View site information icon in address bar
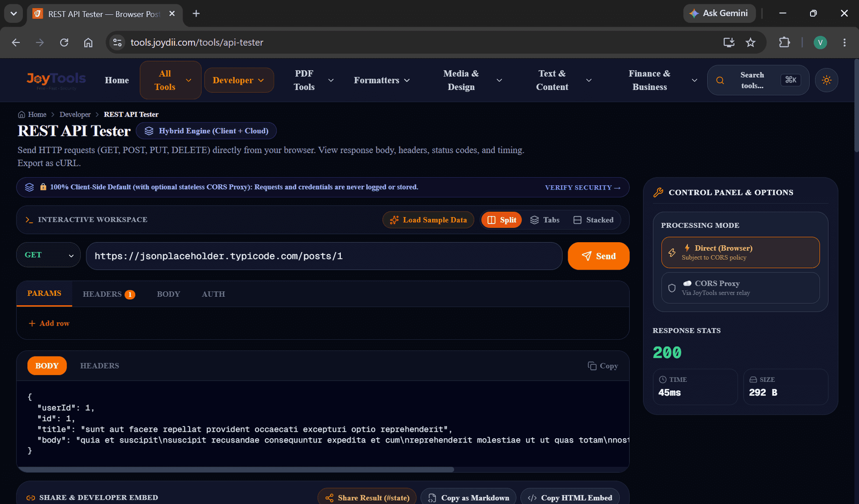Screen dimensions: 859x504 (117, 42)
